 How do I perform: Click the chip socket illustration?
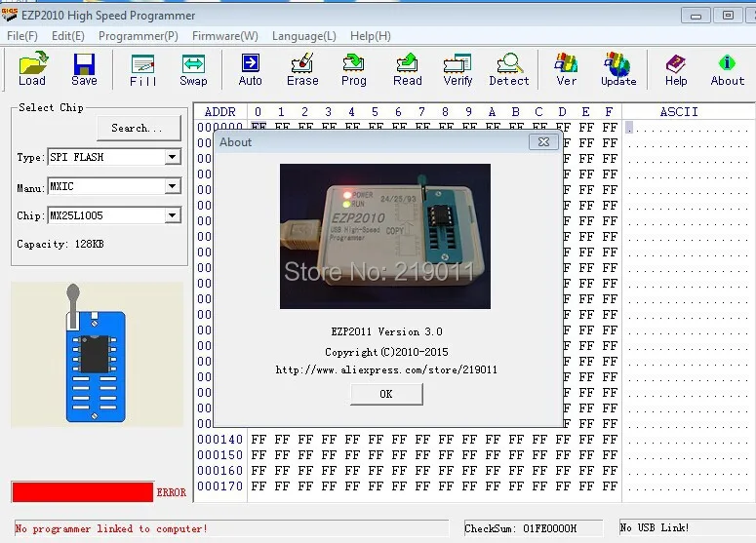(96, 354)
